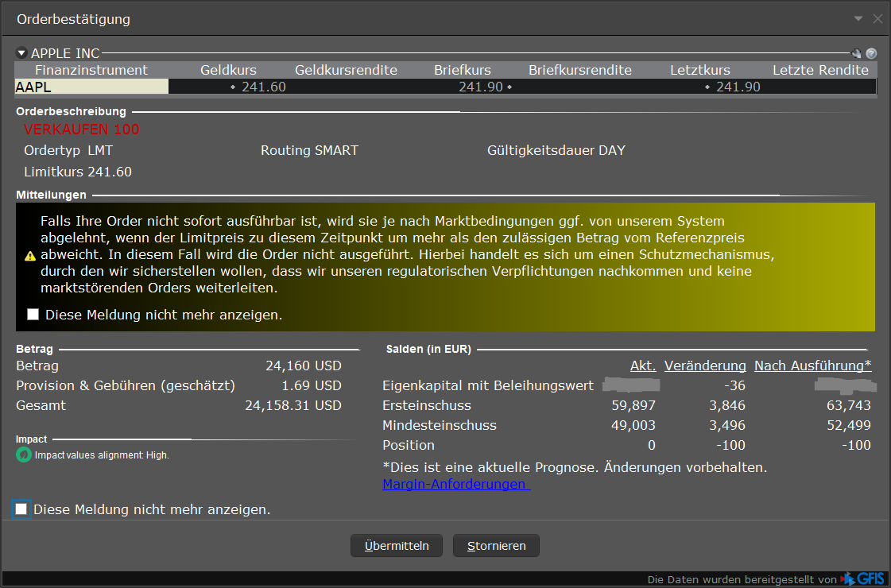Screen dimensions: 891x588
Task: Click the Ersteinschuss change value 3,846
Action: point(726,405)
